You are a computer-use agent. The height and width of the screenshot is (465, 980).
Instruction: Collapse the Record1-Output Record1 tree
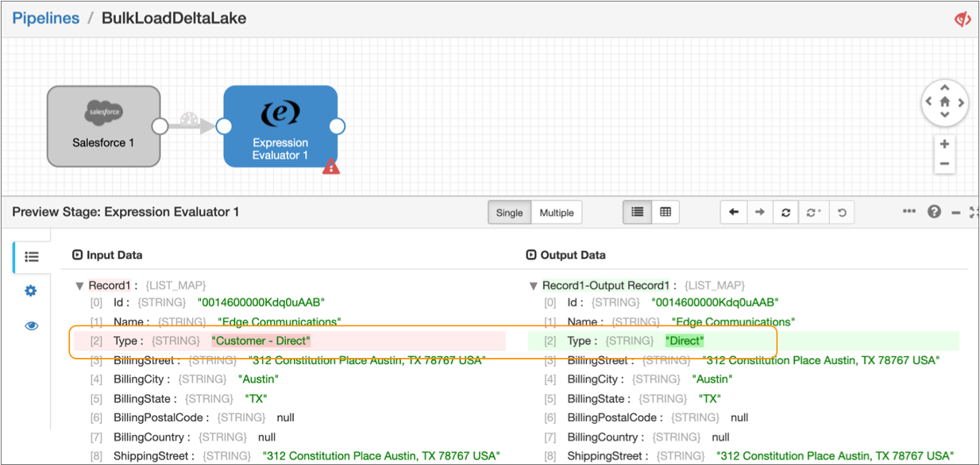tap(534, 286)
